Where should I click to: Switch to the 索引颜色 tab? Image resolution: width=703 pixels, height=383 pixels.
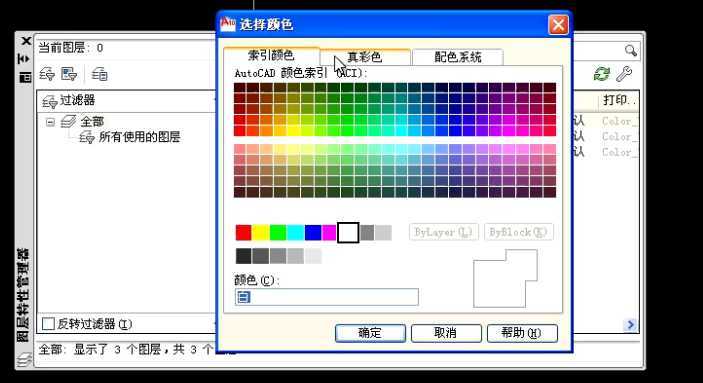(x=271, y=56)
